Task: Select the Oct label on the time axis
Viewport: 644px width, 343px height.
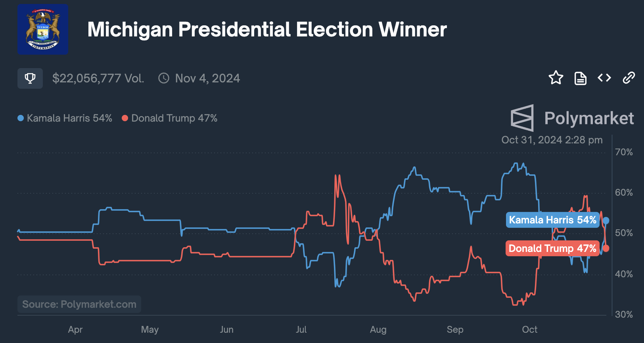Action: click(529, 330)
